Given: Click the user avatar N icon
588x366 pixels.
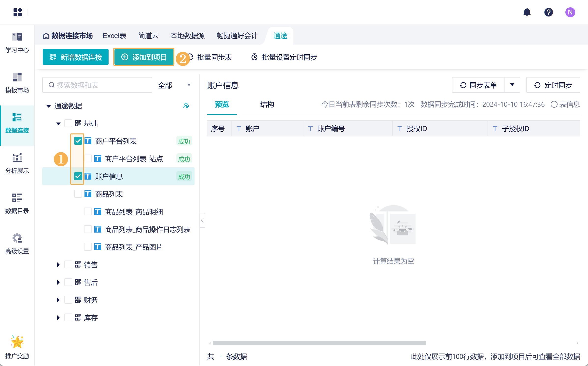Looking at the screenshot, I should coord(570,12).
